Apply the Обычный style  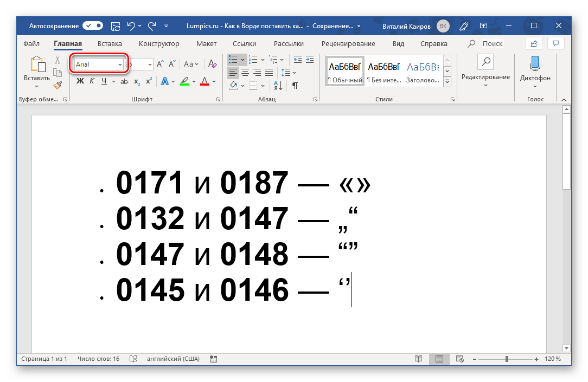tap(344, 71)
